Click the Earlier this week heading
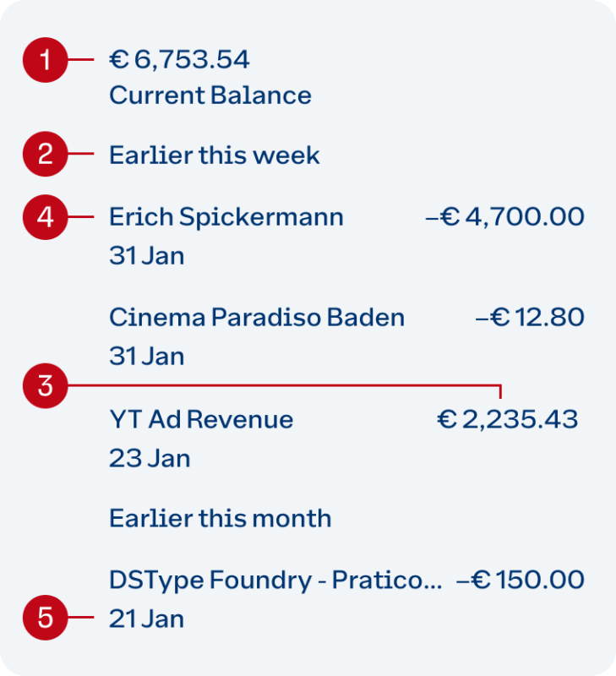 [x=215, y=155]
